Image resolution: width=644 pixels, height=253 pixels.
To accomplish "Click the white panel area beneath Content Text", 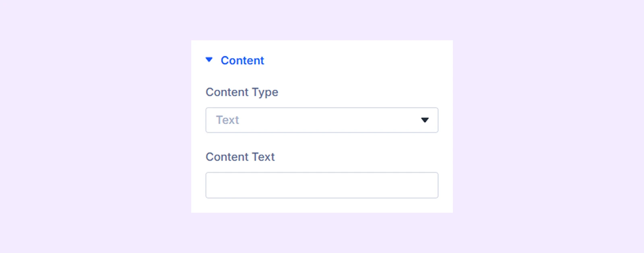I will tap(322, 205).
